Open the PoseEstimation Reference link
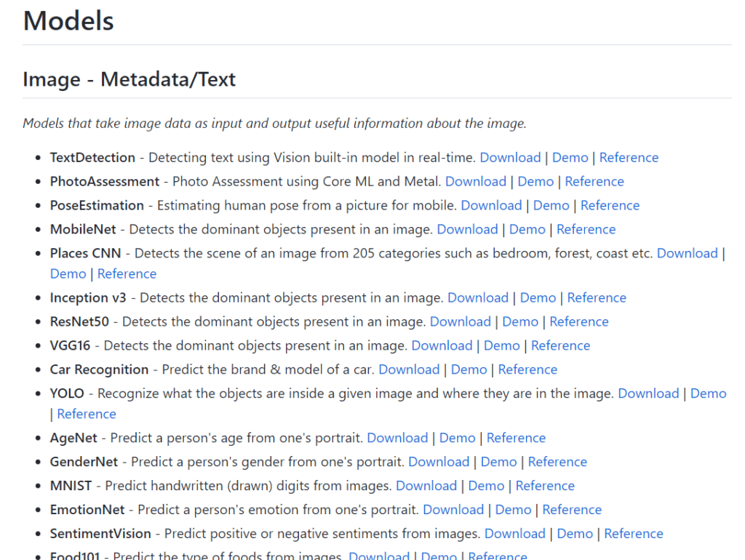Viewport: 745px width, 560px height. click(x=610, y=205)
